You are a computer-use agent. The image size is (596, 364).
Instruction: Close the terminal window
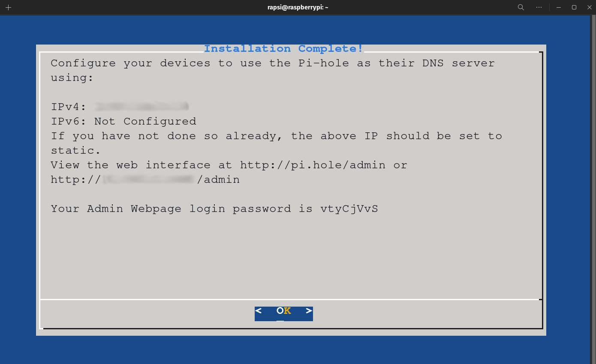(x=589, y=7)
